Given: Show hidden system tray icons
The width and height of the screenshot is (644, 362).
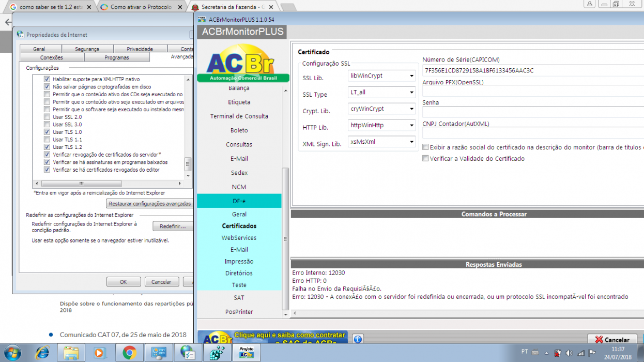Looking at the screenshot, I should (x=547, y=353).
